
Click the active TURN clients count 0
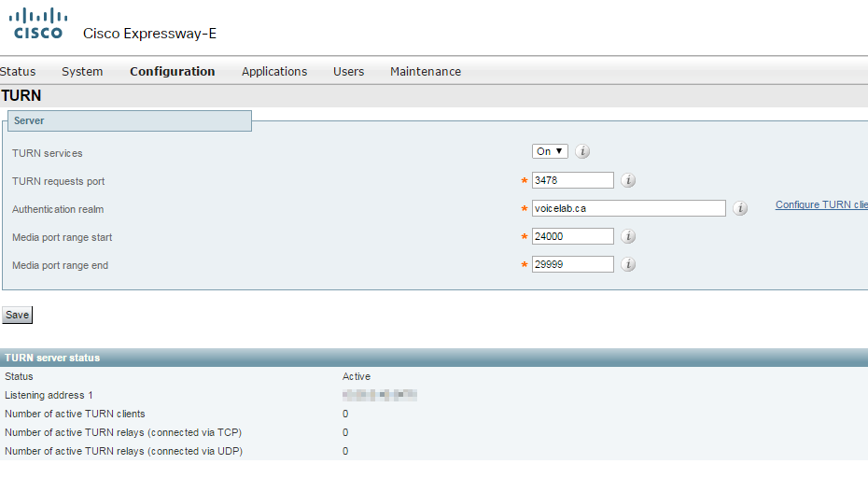[345, 414]
